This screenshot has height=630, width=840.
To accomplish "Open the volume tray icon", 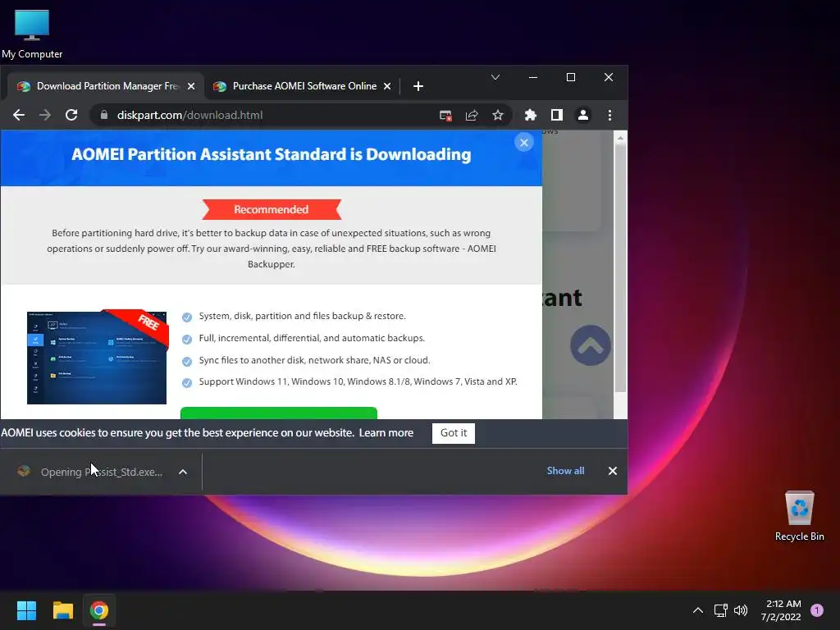I will (x=741, y=610).
